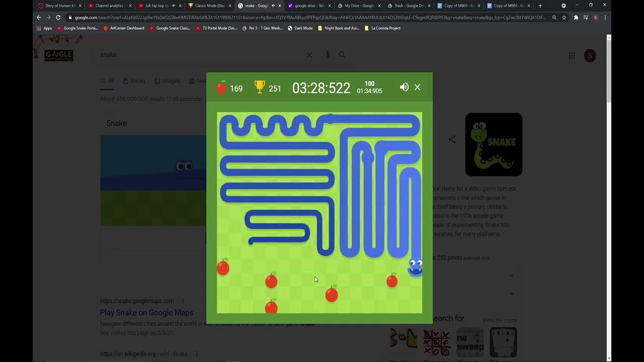This screenshot has height=362, width=644.
Task: Share the Snake knowledge panel
Action: click(452, 140)
